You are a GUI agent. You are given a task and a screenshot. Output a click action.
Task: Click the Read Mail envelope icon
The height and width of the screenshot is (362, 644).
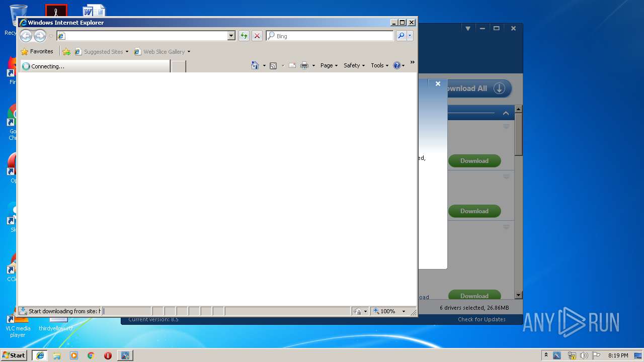pyautogui.click(x=292, y=65)
